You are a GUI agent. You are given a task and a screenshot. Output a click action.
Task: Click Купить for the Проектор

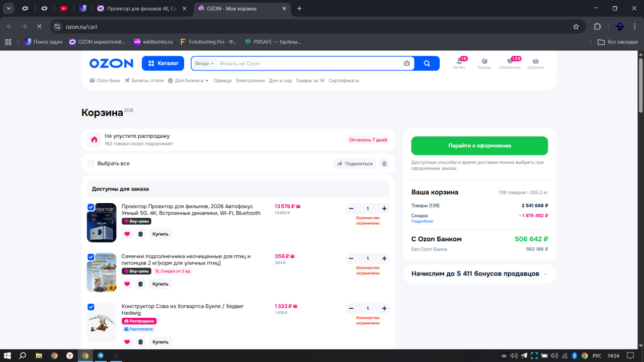[x=160, y=234]
